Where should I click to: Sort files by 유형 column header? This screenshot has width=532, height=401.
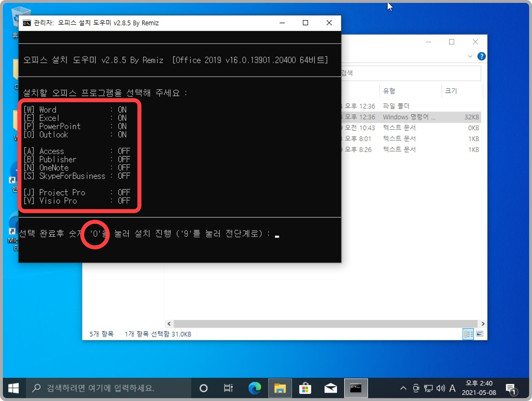[x=410, y=91]
